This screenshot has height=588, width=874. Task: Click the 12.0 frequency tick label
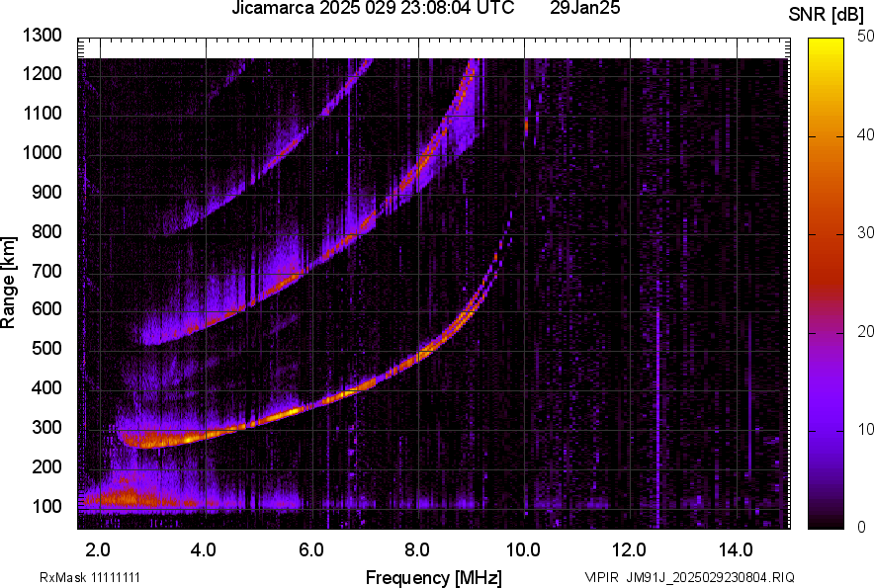629,550
